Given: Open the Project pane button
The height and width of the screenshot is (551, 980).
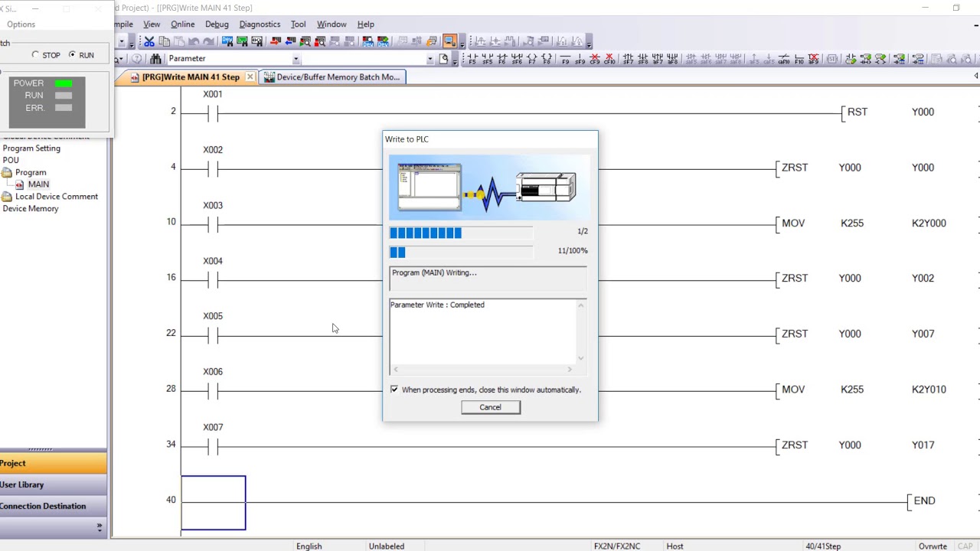Looking at the screenshot, I should 54,463.
